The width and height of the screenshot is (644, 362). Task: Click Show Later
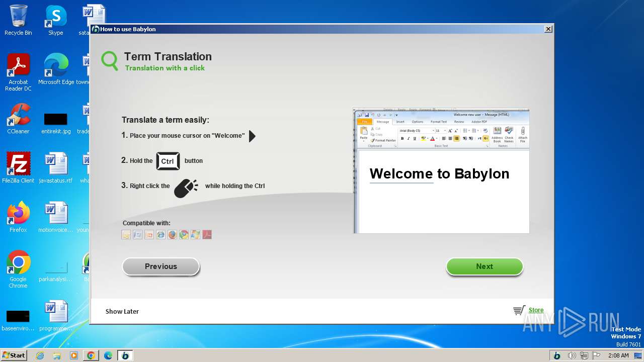(122, 311)
